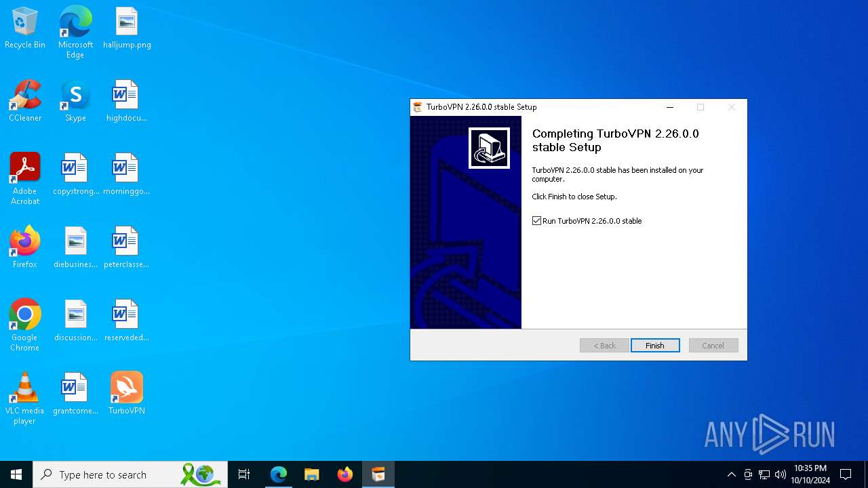Click the installer icon in Setup banner

click(489, 148)
